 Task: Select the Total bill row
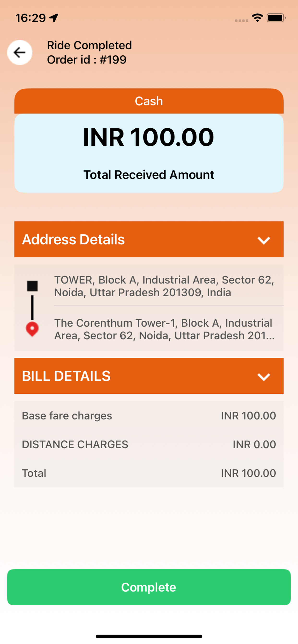[x=149, y=473]
